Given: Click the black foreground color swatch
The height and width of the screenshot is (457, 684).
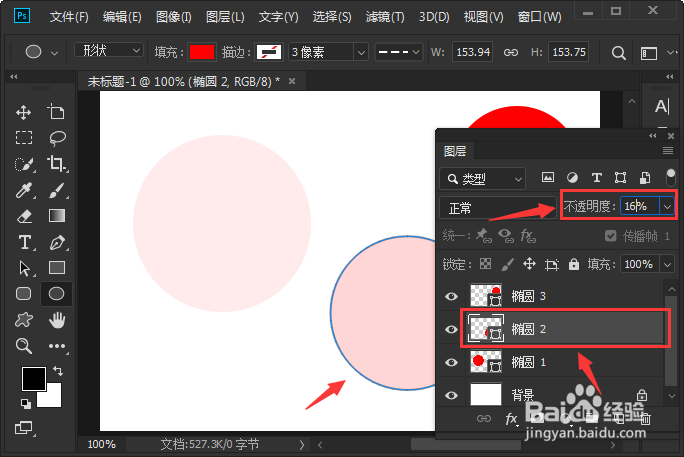Looking at the screenshot, I should [x=34, y=379].
